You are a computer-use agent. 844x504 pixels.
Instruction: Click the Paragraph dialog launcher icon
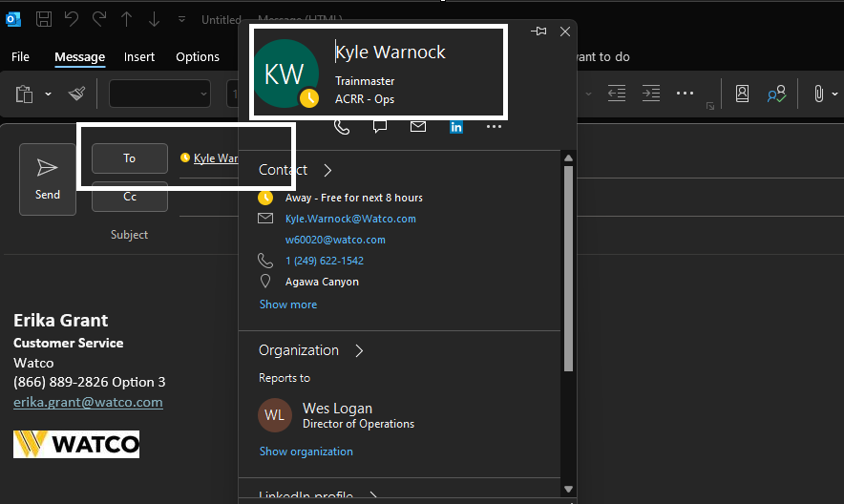tap(710, 106)
